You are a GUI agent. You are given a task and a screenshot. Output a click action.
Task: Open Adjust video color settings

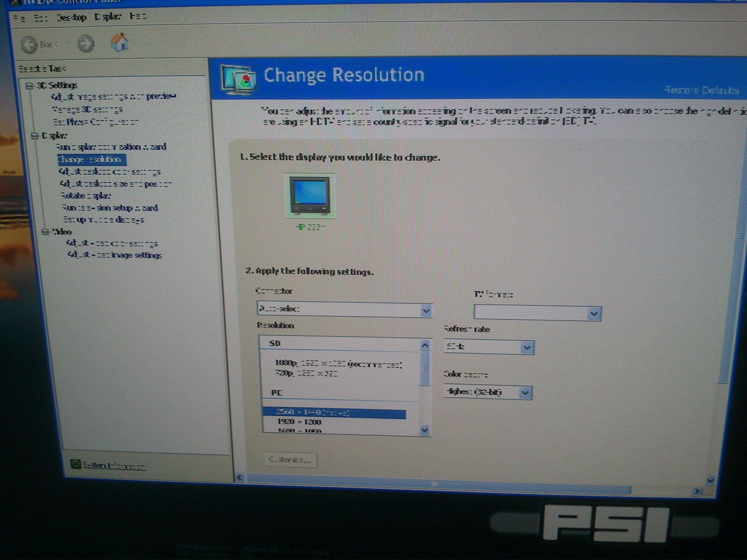coord(112,243)
